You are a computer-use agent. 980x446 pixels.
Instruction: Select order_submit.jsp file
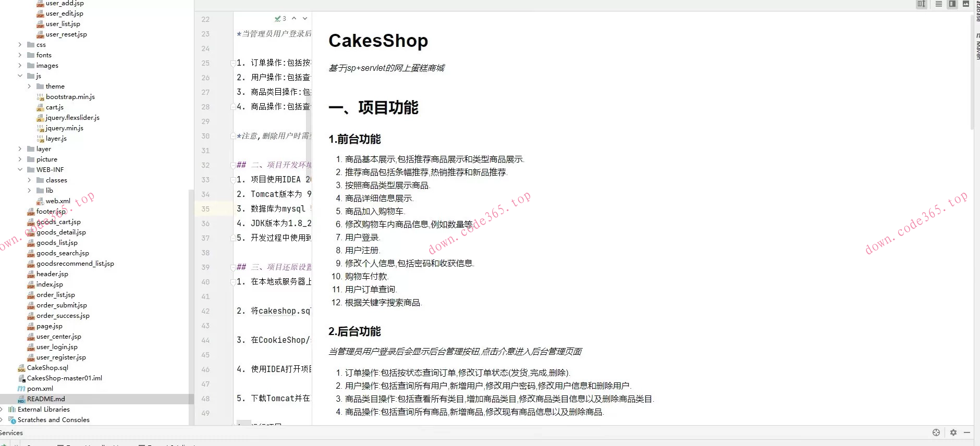(62, 305)
